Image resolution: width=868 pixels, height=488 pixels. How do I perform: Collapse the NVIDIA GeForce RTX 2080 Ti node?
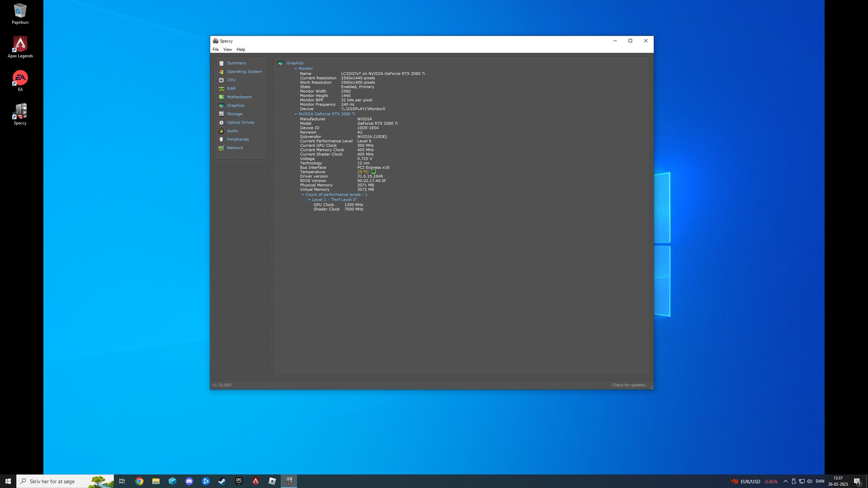296,114
